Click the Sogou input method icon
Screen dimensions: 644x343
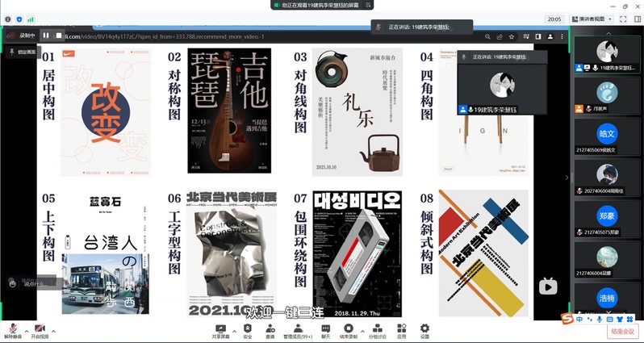pos(567,319)
